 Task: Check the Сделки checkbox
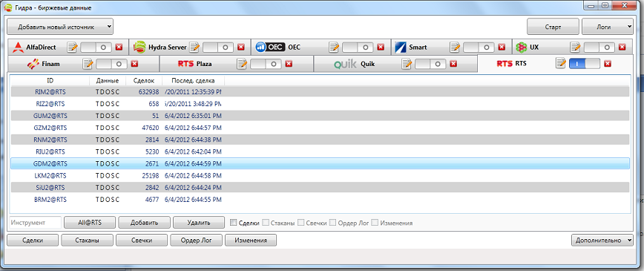[234, 223]
